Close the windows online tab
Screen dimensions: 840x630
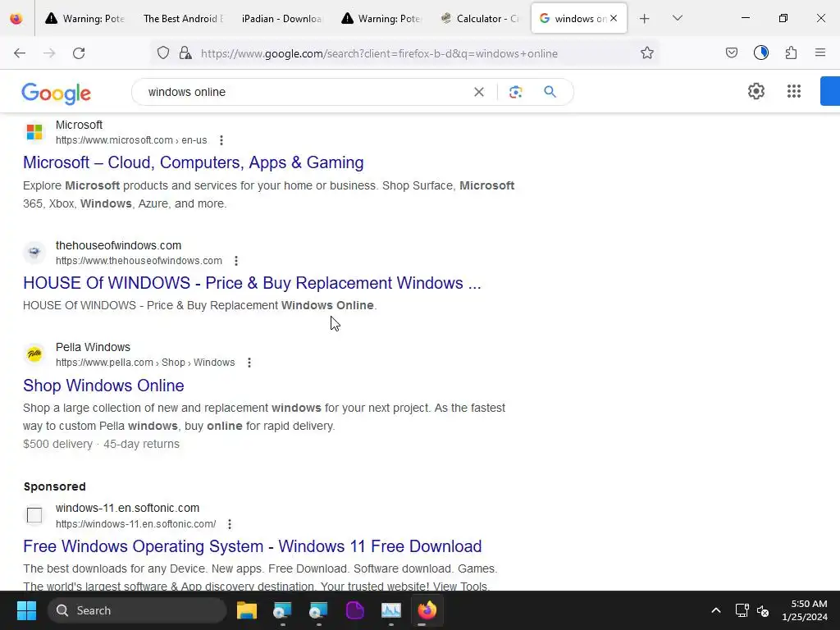(x=614, y=18)
